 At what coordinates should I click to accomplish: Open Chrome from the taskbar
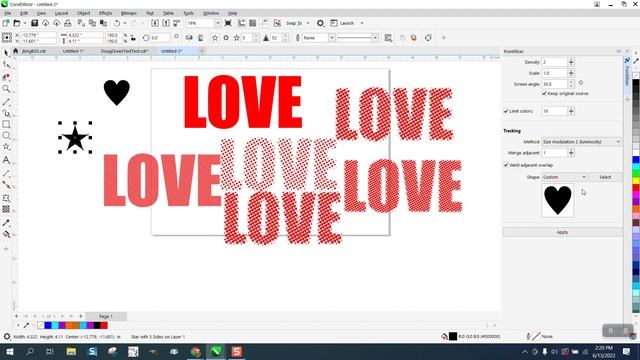[196, 351]
